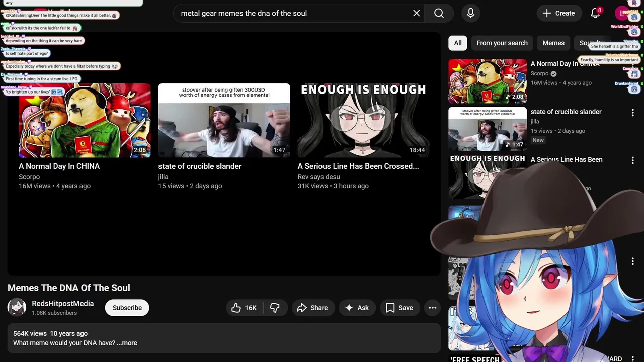Click the Memes The DNA Of The Soul title
The width and height of the screenshot is (644, 362).
point(69,288)
